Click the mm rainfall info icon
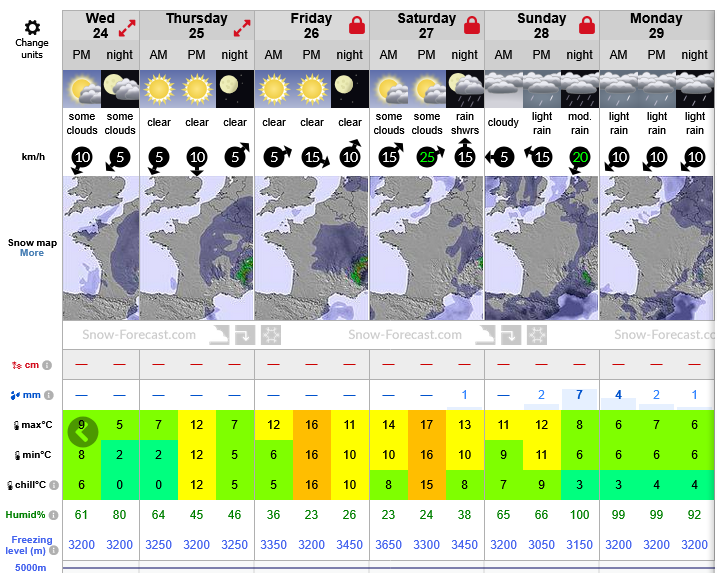 [x=49, y=395]
